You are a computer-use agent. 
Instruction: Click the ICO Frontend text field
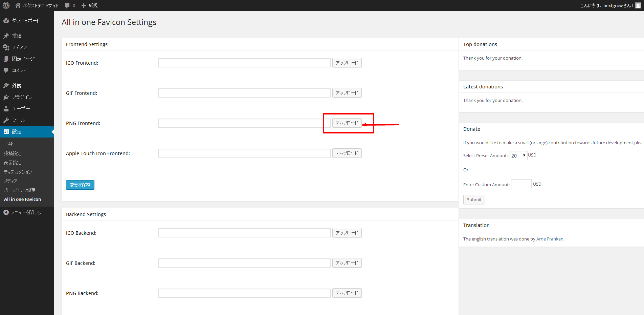pyautogui.click(x=244, y=63)
